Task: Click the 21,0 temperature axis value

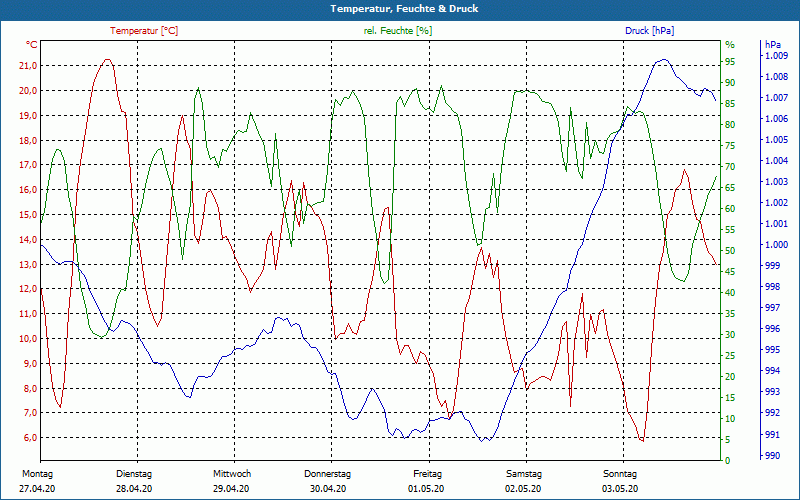Action: 28,66
